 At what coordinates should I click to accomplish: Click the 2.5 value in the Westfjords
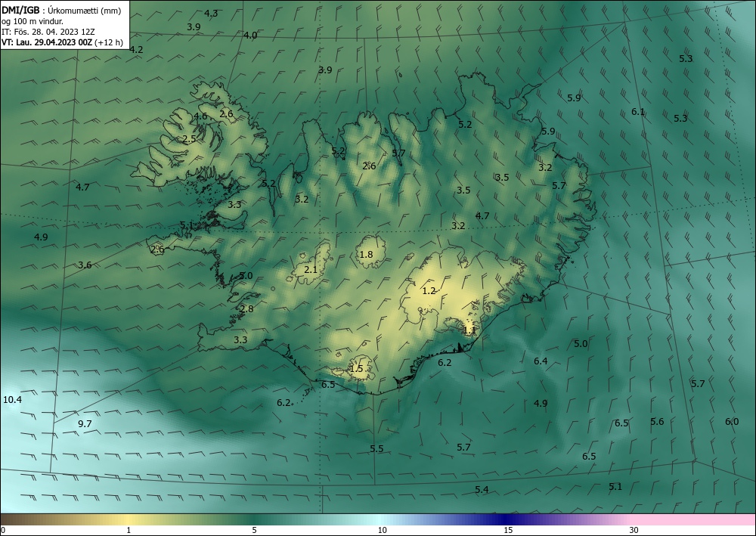click(x=190, y=139)
